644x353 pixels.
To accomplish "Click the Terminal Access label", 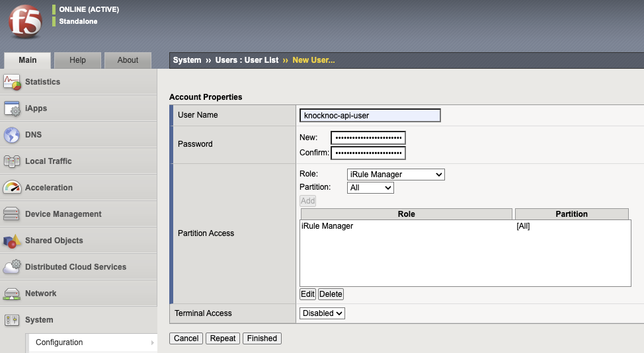I will click(203, 313).
